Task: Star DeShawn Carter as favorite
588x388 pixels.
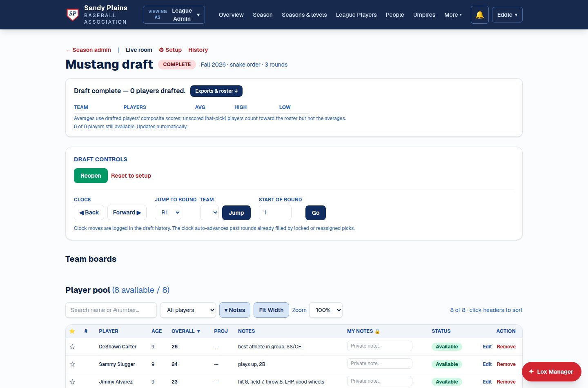Action: (x=72, y=347)
